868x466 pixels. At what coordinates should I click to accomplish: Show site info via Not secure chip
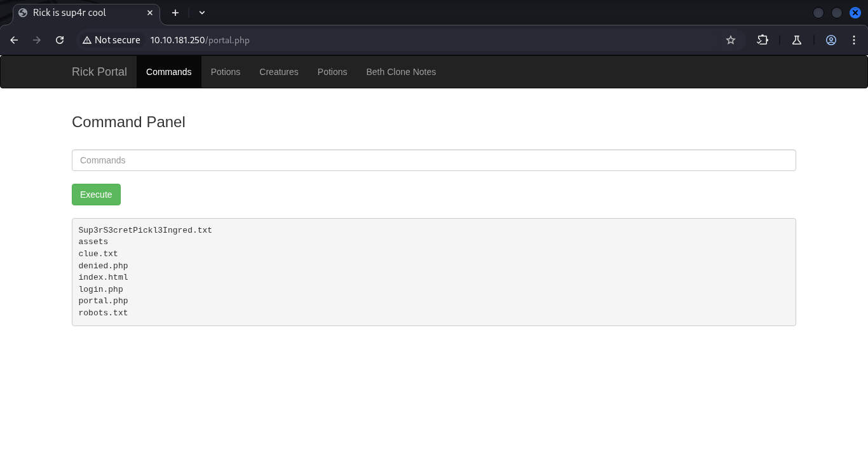pos(111,40)
